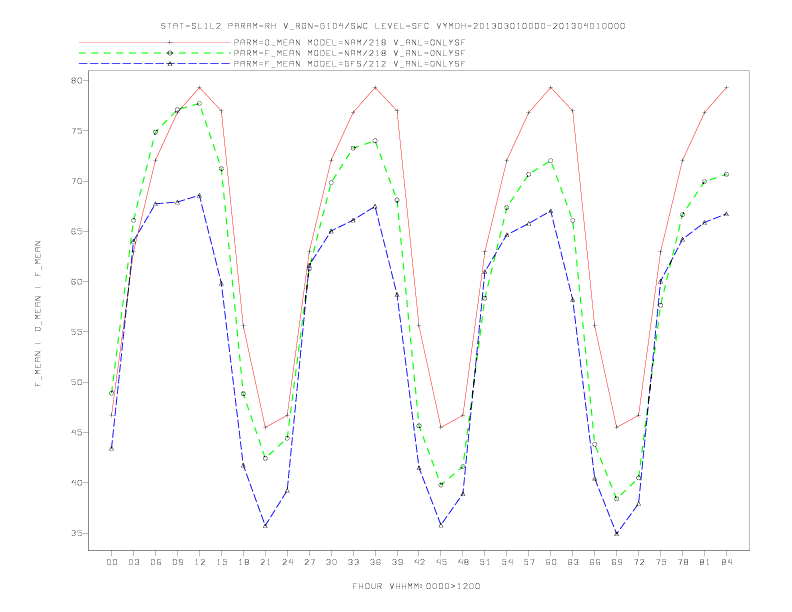Click x-axis forecast hour tick 21
This screenshot has width=792, height=612.
click(265, 562)
